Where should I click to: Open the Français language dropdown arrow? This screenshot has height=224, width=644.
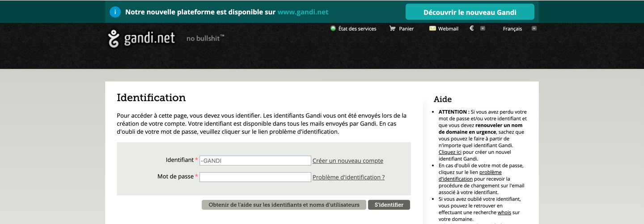(x=534, y=29)
